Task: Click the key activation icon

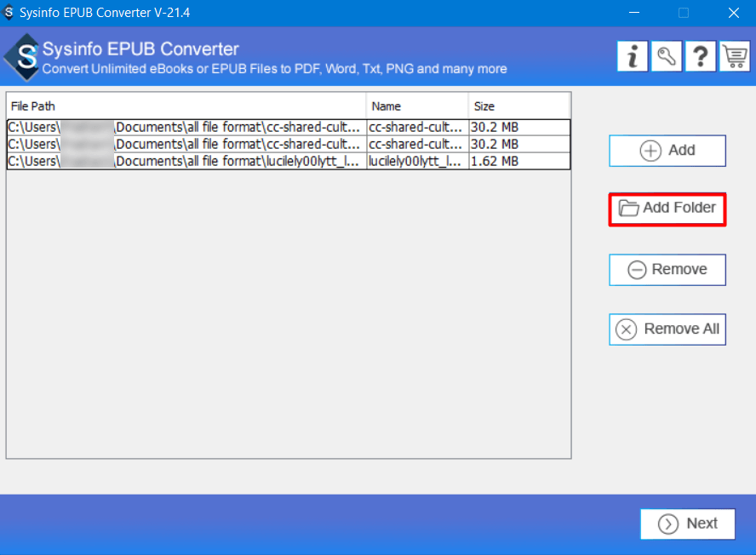Action: (x=667, y=56)
